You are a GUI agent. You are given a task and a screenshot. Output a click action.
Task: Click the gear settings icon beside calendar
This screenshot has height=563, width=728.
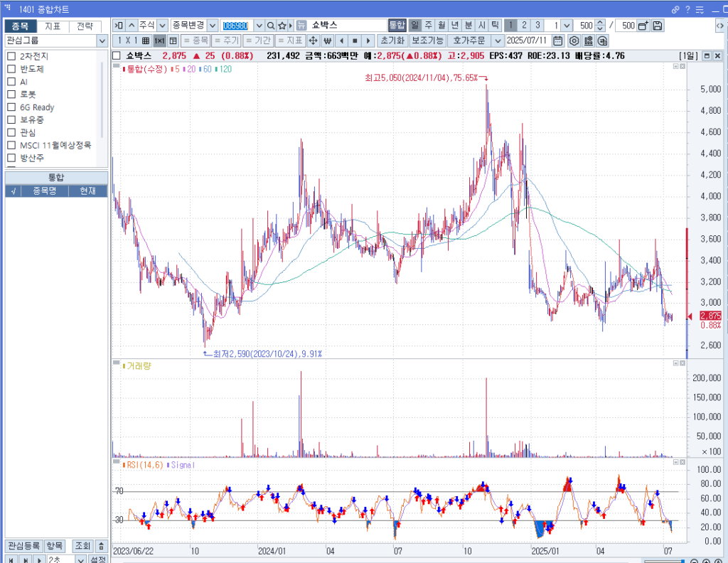pos(574,41)
